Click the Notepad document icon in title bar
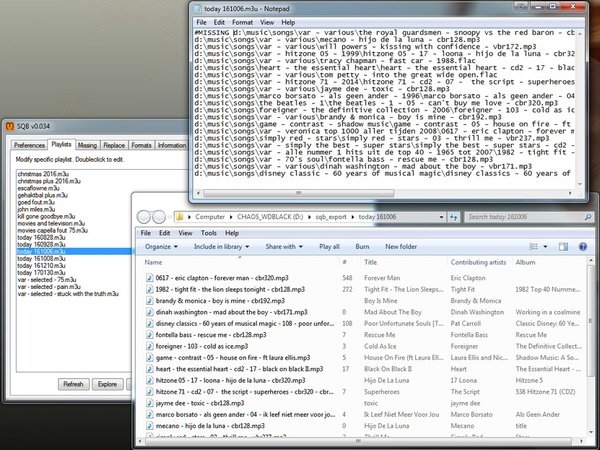 (x=198, y=8)
